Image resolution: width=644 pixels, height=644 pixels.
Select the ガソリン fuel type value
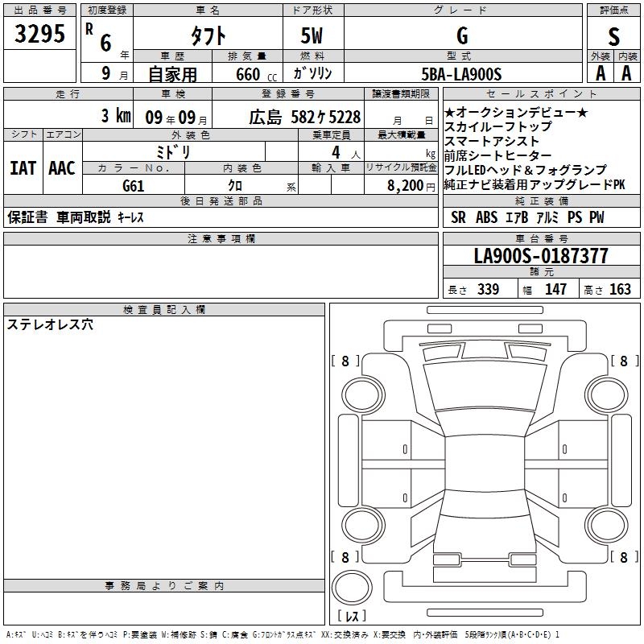312,73
